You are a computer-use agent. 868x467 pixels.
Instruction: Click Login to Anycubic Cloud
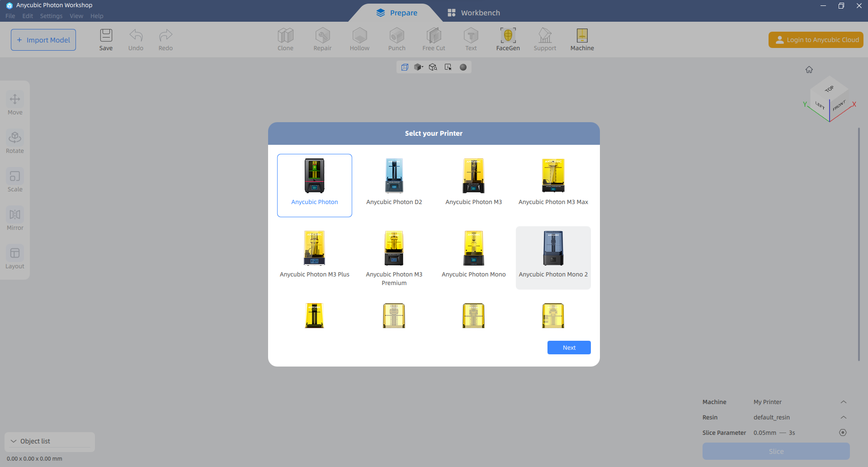pyautogui.click(x=816, y=40)
